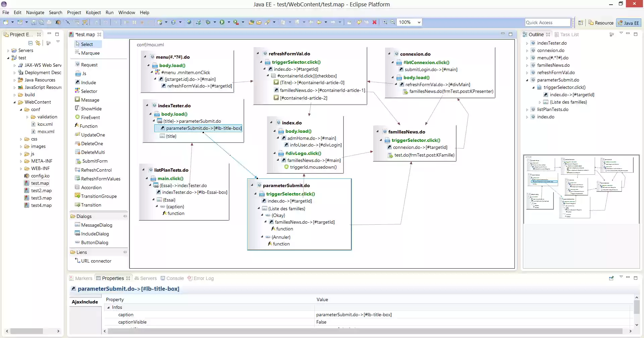644x338 pixels.
Task: Open the Kobject menu
Action: 93,12
